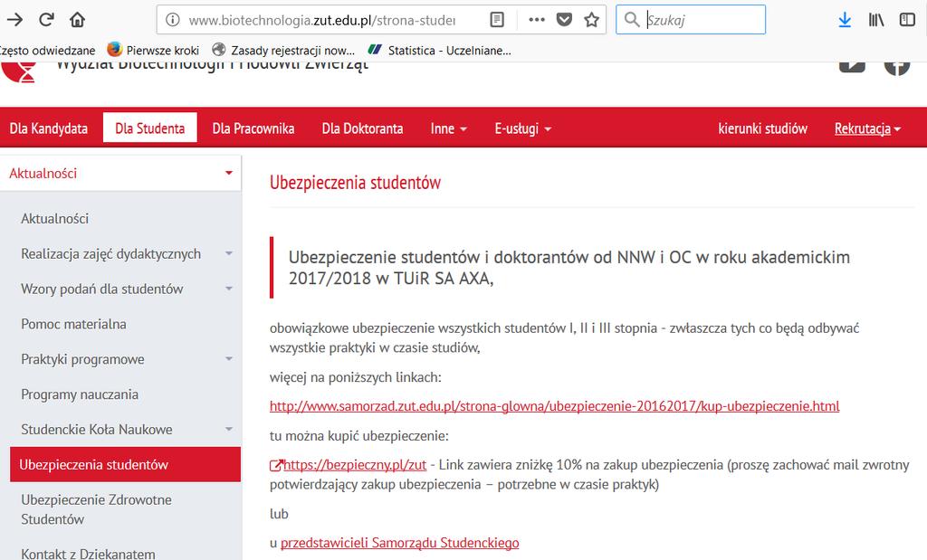This screenshot has height=560, width=927.
Task: Go to the browser home page
Action: pos(78,20)
